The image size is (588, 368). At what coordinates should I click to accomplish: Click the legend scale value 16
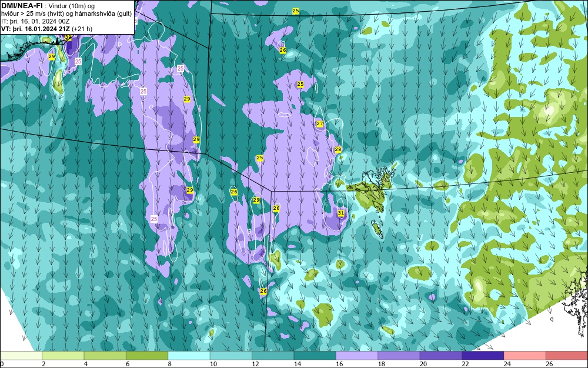coord(339,364)
